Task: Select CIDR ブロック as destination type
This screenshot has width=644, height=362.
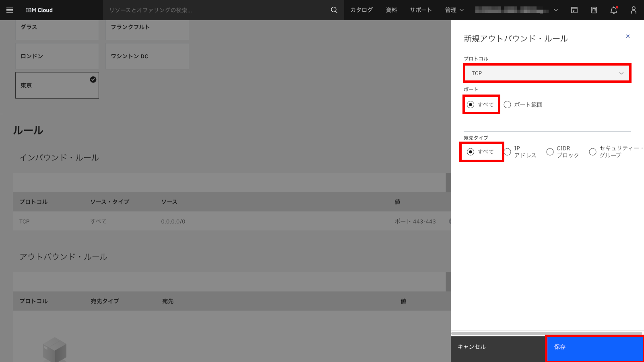Action: 549,152
